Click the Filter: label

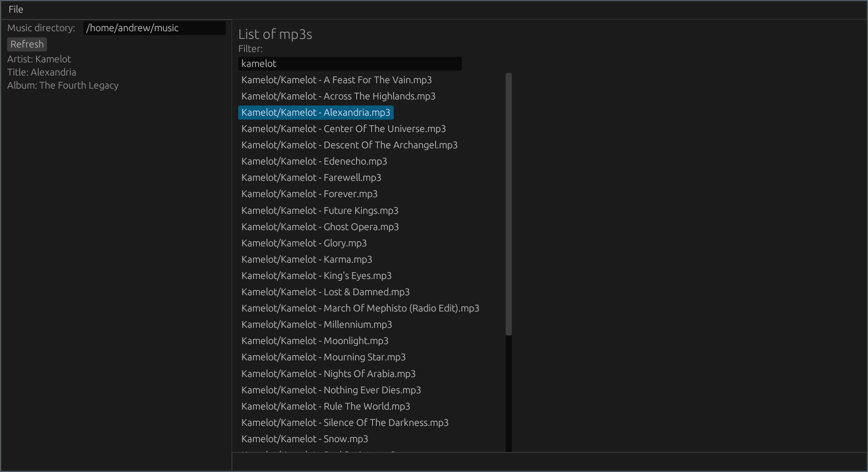click(x=250, y=49)
